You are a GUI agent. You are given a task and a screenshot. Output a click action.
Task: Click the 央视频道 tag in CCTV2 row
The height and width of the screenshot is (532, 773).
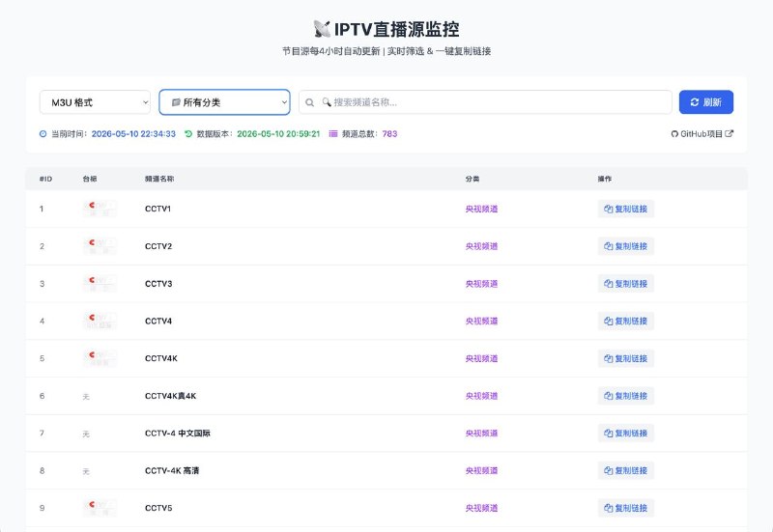481,246
